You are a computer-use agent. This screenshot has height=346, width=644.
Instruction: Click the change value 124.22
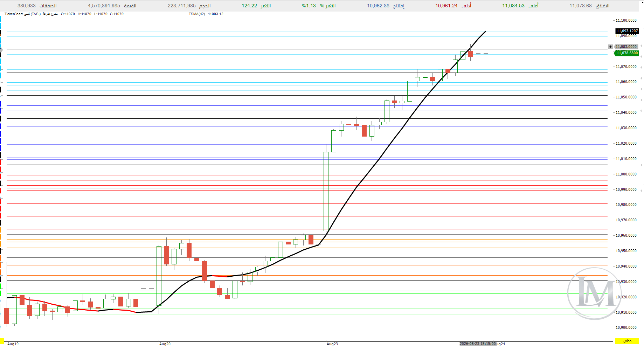pyautogui.click(x=249, y=6)
